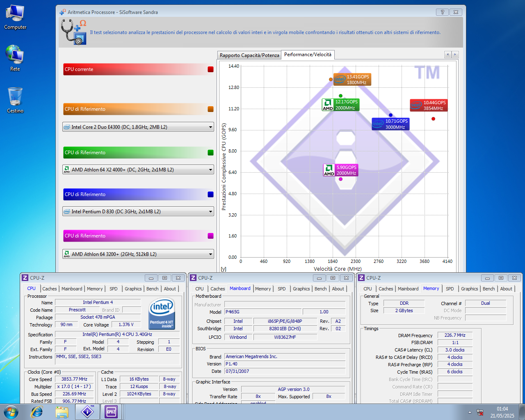525x420 pixels.
Task: Launch Internet Explorer from the taskbar
Action: (37, 412)
